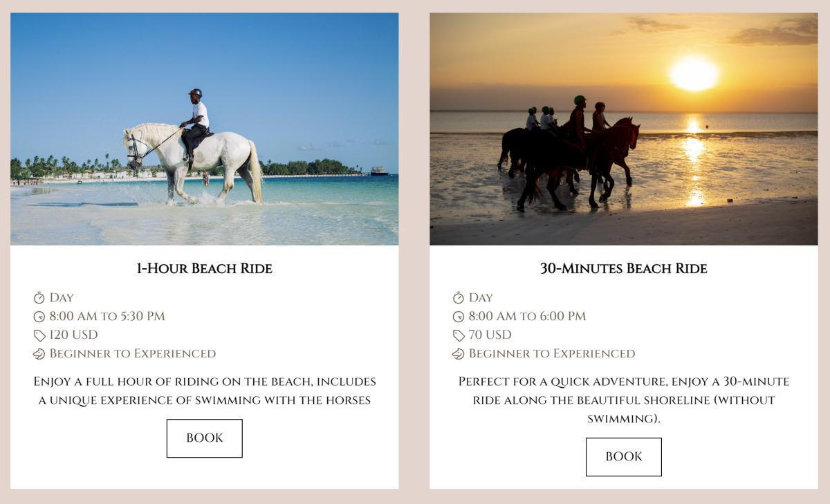The width and height of the screenshot is (830, 504).
Task: Click the stopwatch icon on 1-Hour ride card
Action: 39,298
